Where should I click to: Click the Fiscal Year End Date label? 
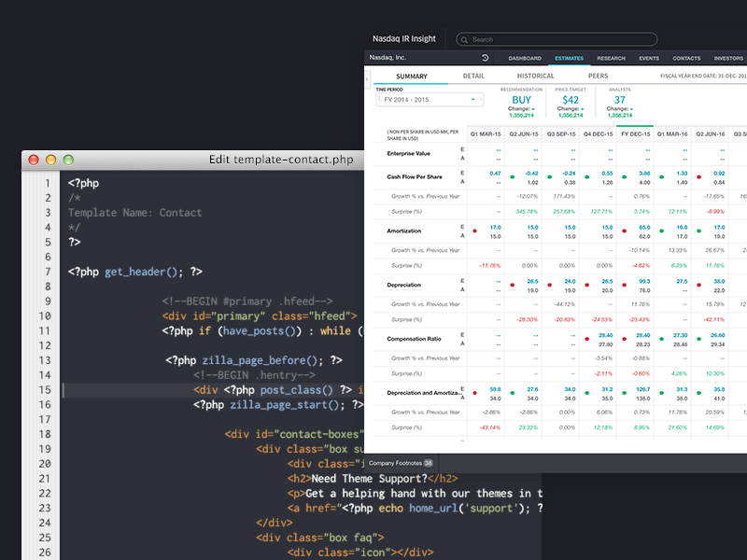[703, 77]
